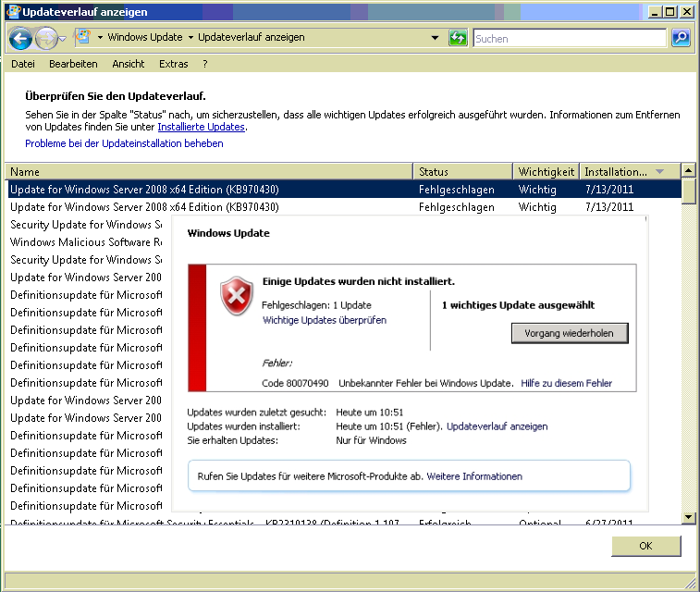Minimize the Updateverlauf anzeigen window
Image resolution: width=700 pixels, height=592 pixels.
655,12
